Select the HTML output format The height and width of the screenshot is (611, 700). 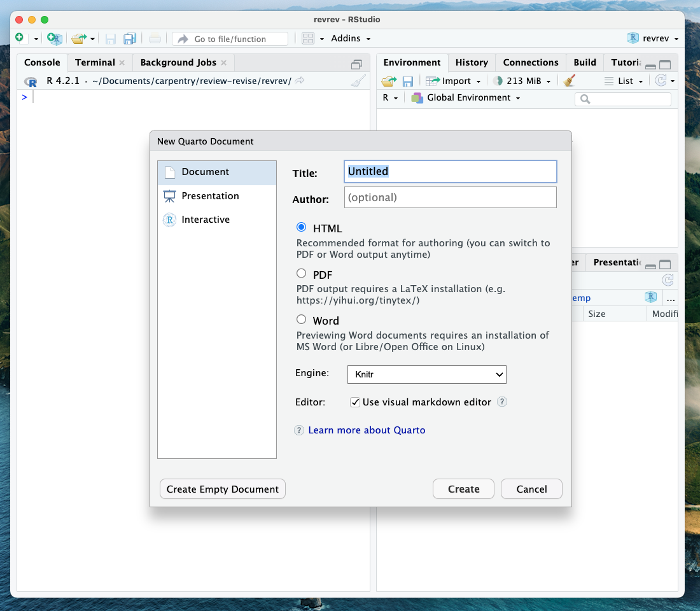302,227
